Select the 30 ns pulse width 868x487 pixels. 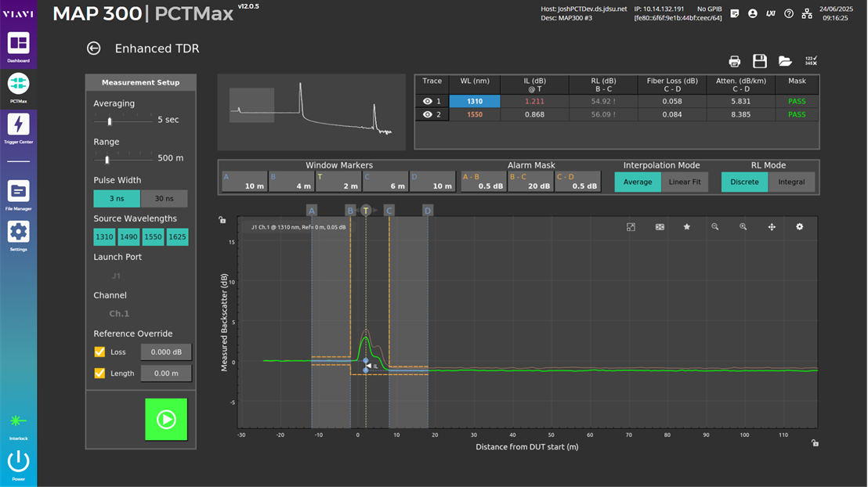coord(165,199)
